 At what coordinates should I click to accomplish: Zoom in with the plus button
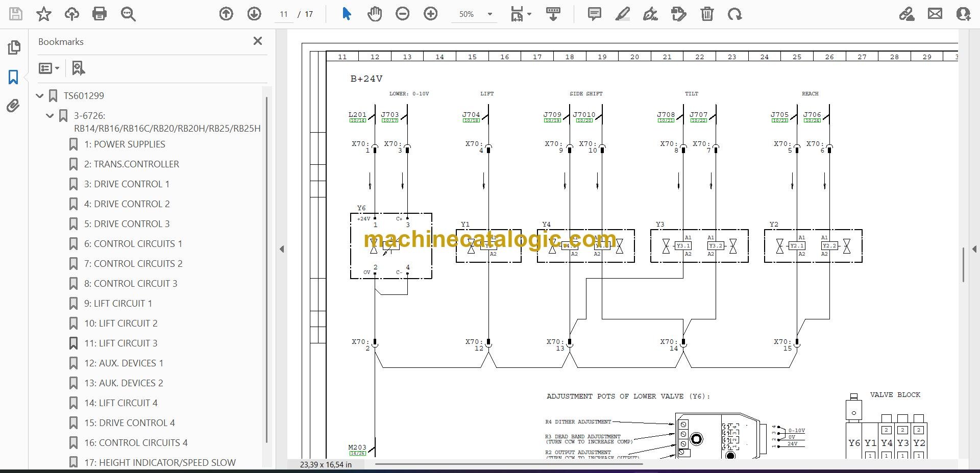click(431, 14)
